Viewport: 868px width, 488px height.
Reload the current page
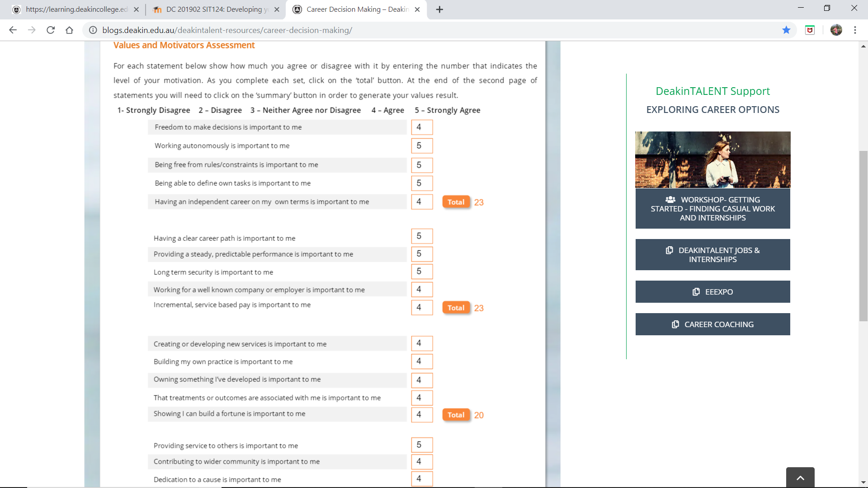point(51,30)
